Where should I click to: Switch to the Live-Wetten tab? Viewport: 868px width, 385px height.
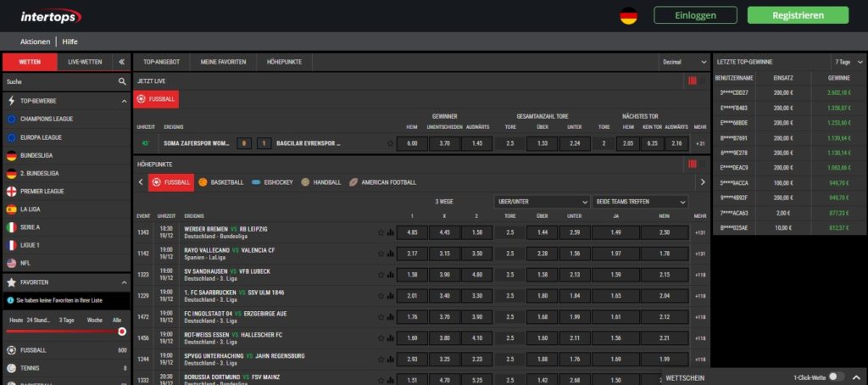point(85,62)
